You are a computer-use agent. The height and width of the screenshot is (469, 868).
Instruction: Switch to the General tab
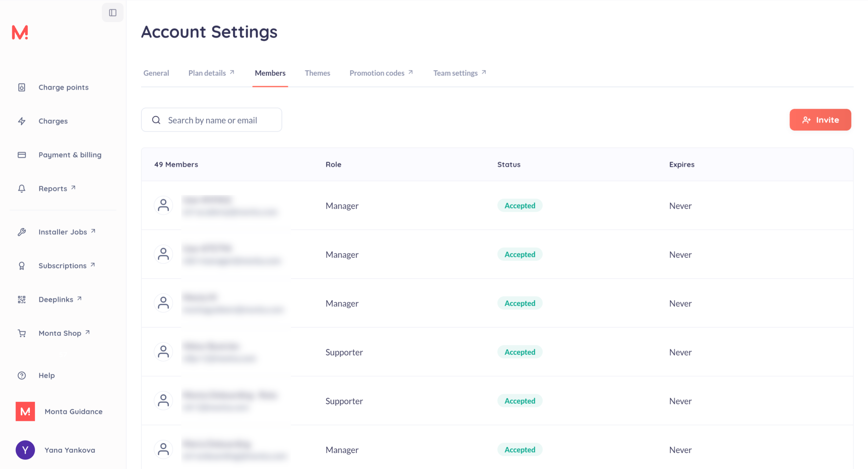[x=156, y=73]
